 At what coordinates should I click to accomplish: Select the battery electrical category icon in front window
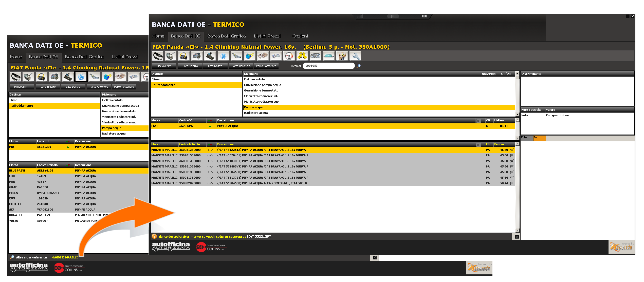(x=250, y=56)
